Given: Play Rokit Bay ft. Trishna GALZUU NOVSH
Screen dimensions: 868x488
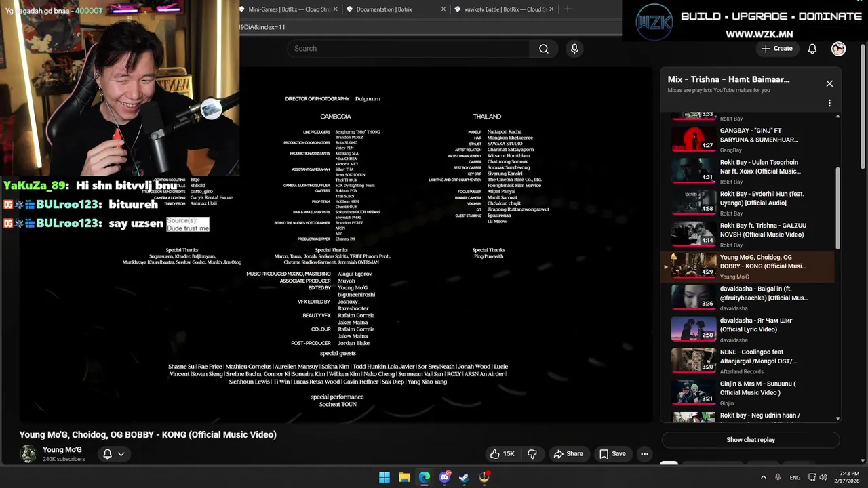Looking at the screenshot, I should (x=749, y=235).
